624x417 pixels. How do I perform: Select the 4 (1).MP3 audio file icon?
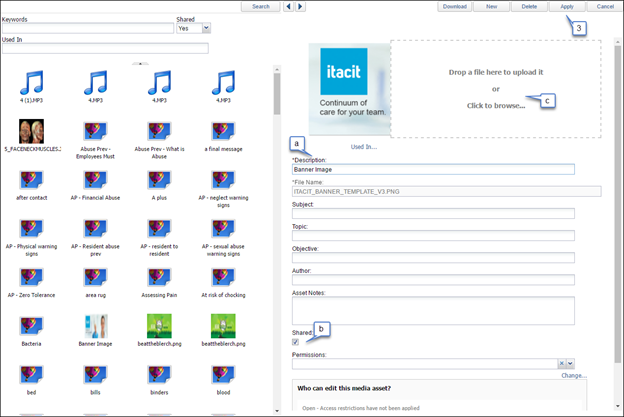point(31,82)
